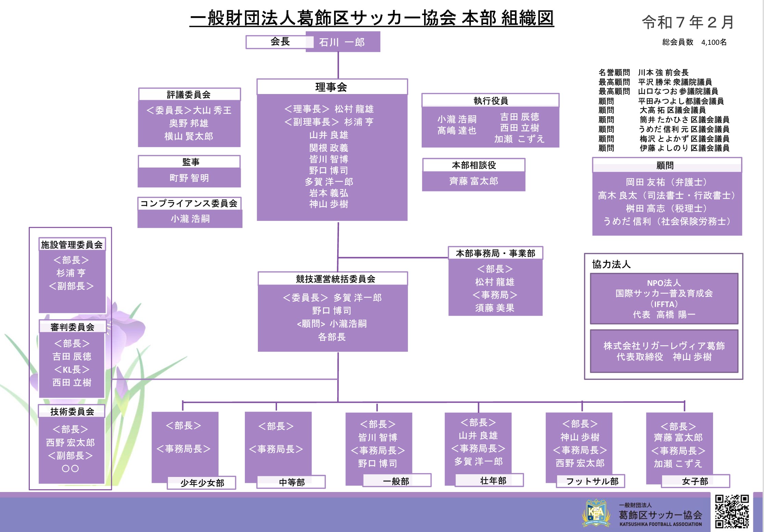Select the NPO法人 国際サッカー普及育成会 box
The width and height of the screenshot is (764, 532).
[664, 299]
